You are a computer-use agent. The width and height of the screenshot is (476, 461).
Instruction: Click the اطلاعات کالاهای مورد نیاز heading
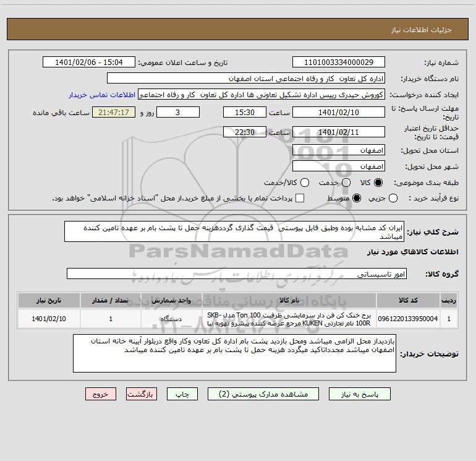coord(413,252)
